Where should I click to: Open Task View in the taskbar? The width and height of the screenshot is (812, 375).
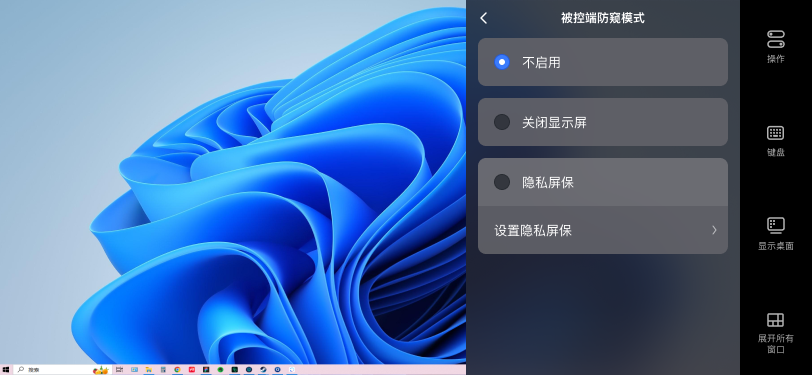coord(119,370)
